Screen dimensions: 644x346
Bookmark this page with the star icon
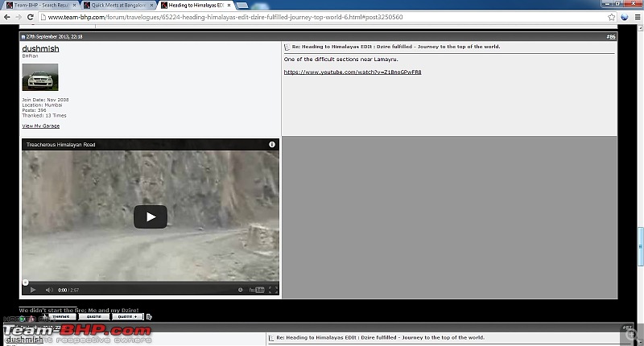(x=612, y=17)
